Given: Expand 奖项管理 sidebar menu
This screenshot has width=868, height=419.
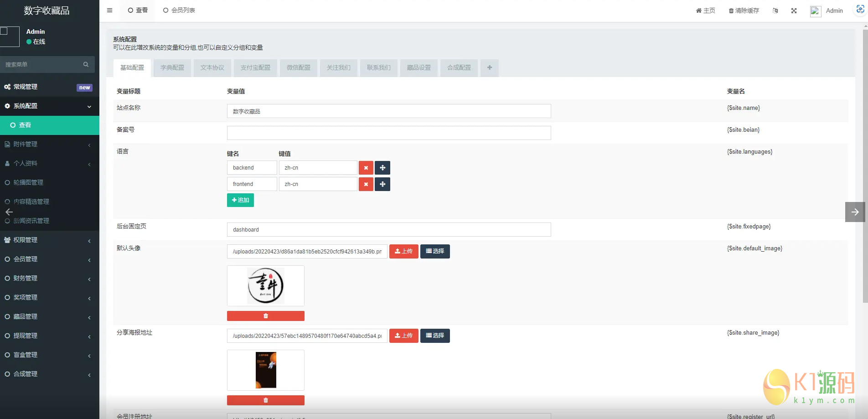Looking at the screenshot, I should 50,297.
